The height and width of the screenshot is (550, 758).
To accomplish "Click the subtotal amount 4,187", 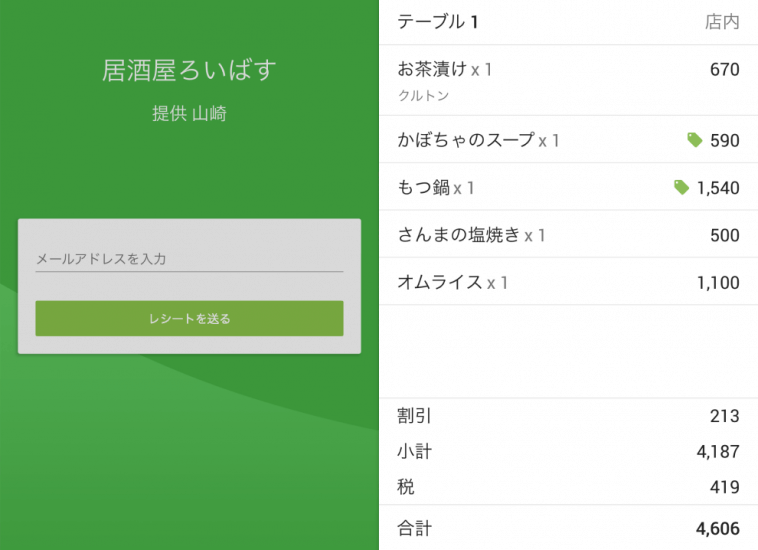I will coord(718,452).
